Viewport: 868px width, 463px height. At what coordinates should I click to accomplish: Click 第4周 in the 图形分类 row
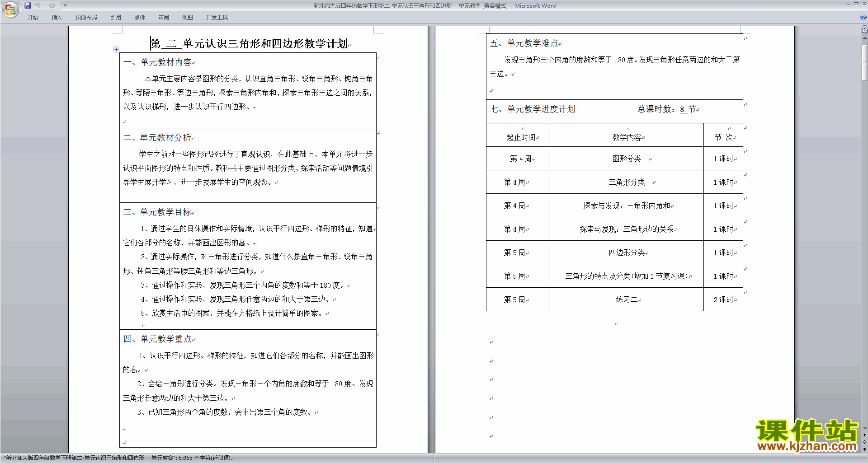[x=521, y=159]
